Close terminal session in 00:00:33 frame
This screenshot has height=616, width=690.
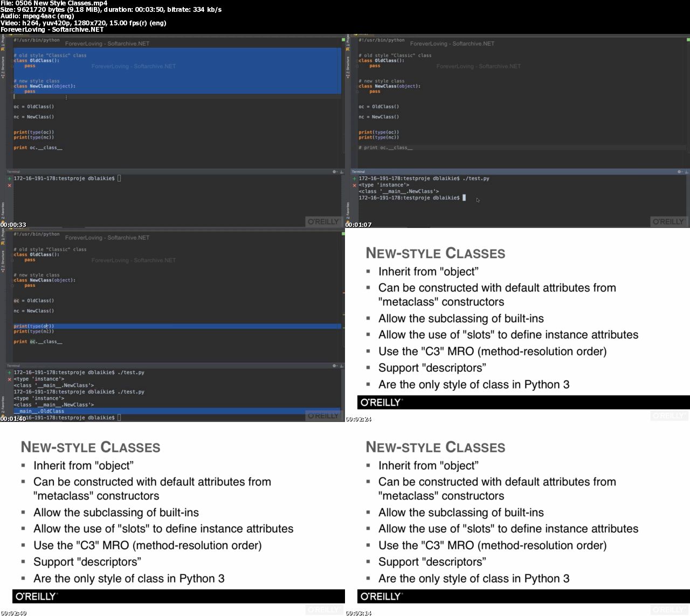tap(9, 185)
